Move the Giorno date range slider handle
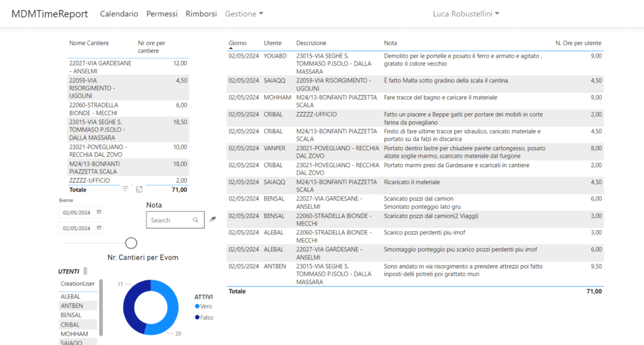 pyautogui.click(x=131, y=243)
